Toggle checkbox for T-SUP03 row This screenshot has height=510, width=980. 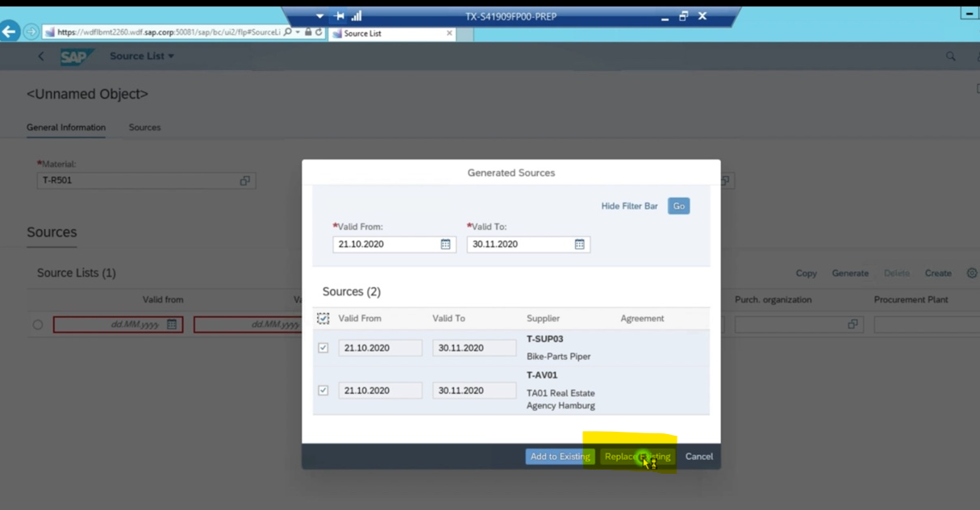point(323,348)
